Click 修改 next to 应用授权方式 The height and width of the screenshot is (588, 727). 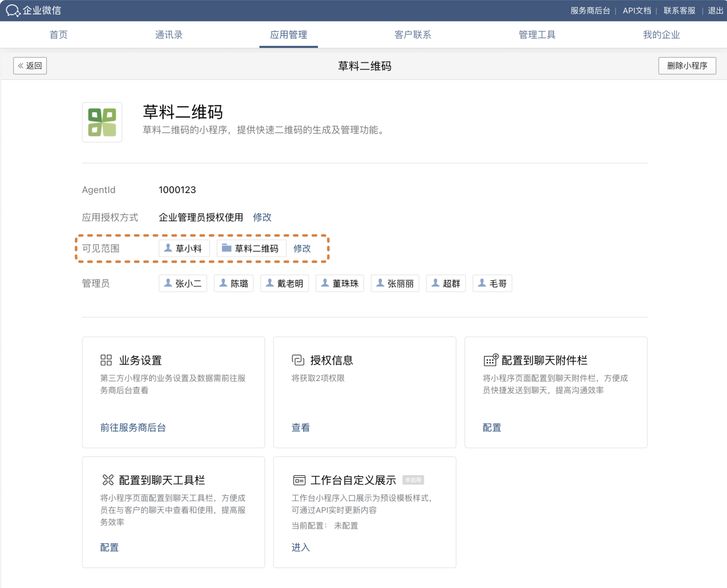[x=262, y=217]
